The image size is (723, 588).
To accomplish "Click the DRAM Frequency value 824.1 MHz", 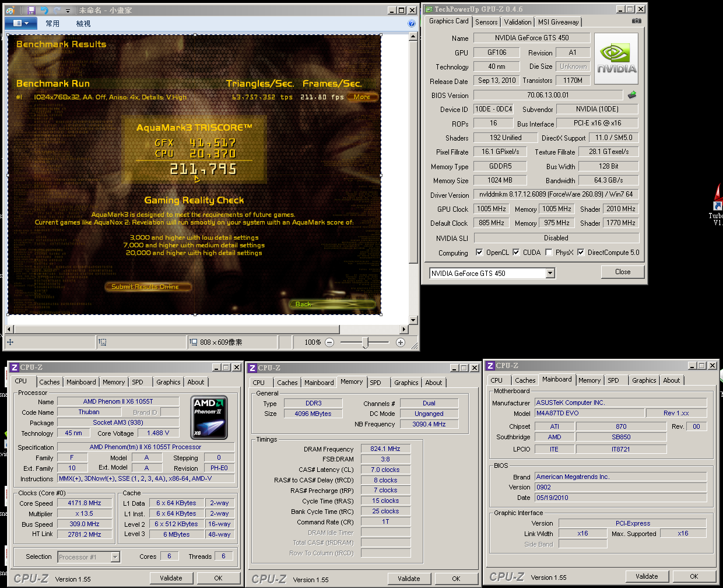I will [385, 449].
